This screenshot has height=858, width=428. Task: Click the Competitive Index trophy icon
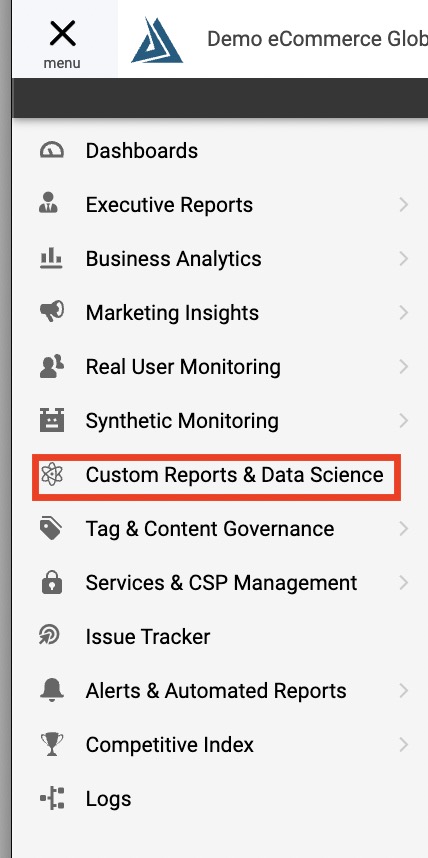(52, 744)
